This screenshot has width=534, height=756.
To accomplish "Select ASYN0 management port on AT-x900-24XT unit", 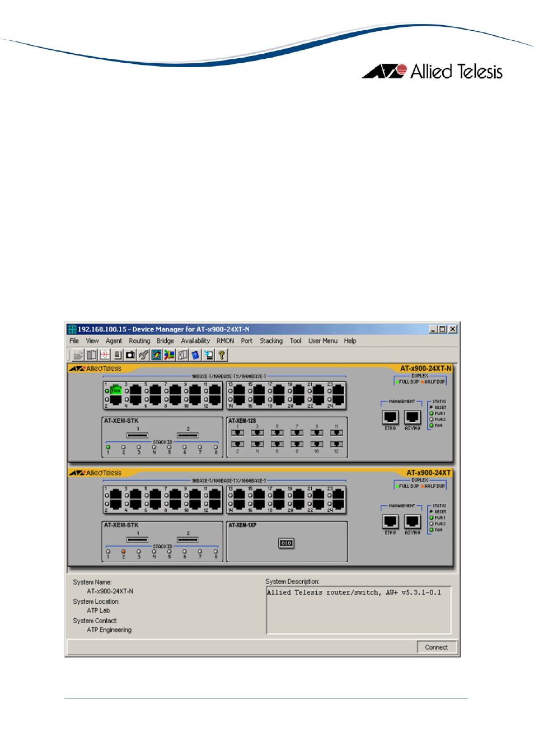I will (x=413, y=521).
